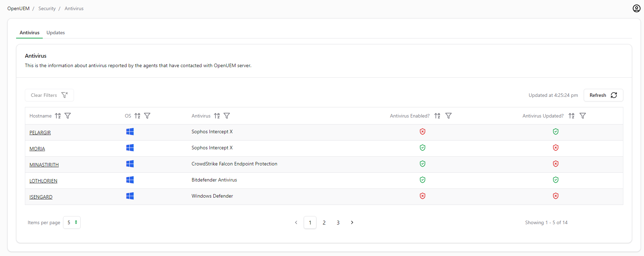Open the LOTHLORIEN hostname link

click(43, 181)
